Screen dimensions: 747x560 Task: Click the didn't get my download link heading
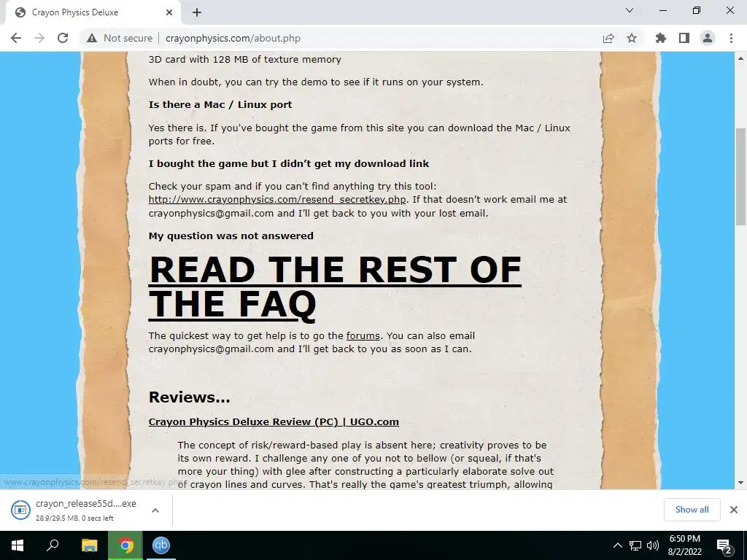289,164
